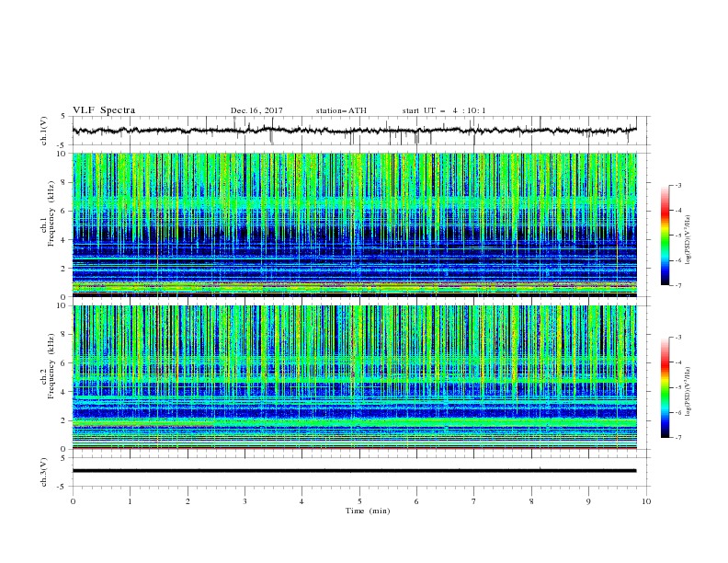Click the 0 minute tick on time axis
This screenshot has width=728, height=563.
click(x=73, y=501)
